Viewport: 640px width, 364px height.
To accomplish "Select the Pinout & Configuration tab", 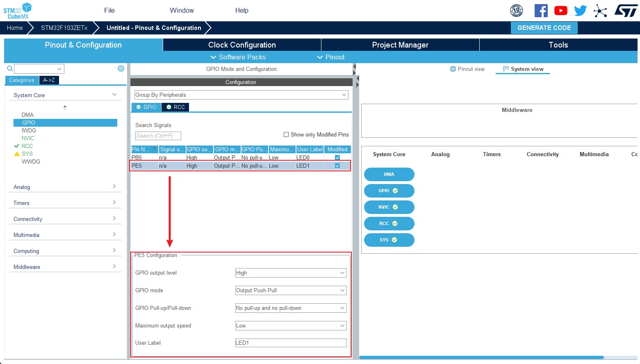I will coord(83,45).
